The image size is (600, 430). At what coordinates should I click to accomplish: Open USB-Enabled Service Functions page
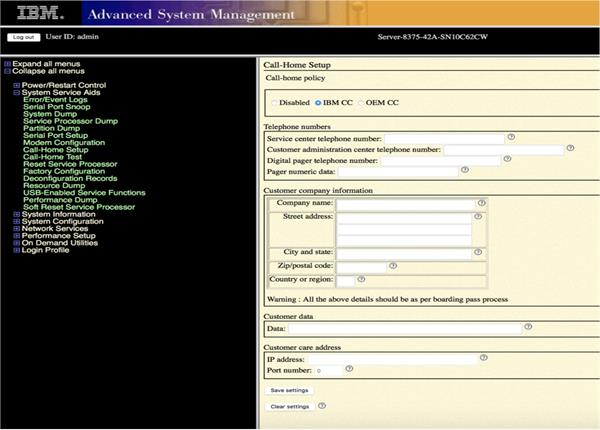(84, 193)
